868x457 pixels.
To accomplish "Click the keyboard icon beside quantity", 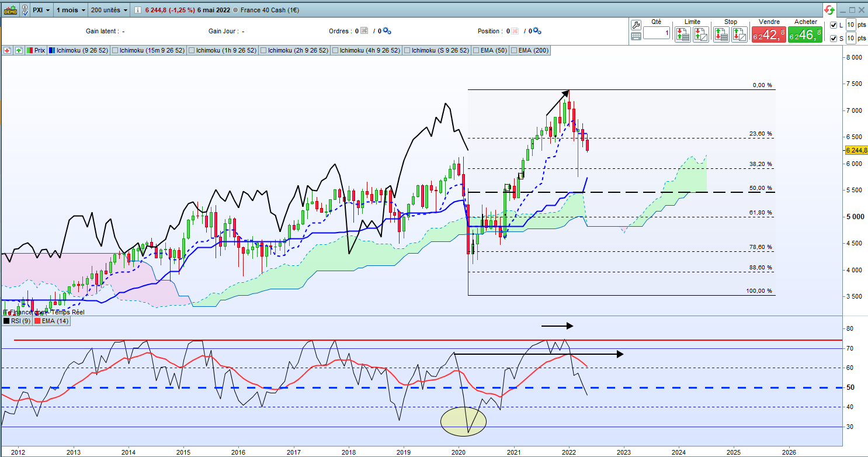I will click(x=636, y=36).
